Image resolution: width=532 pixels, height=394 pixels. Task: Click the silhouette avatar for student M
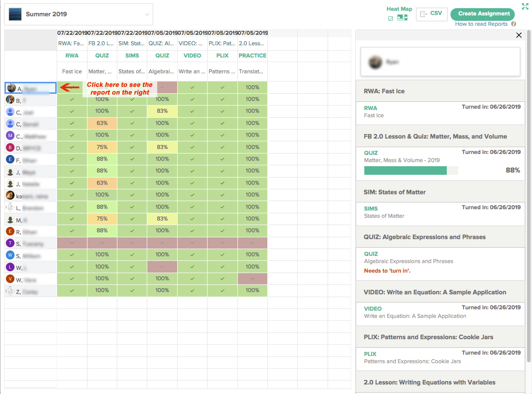click(x=10, y=219)
